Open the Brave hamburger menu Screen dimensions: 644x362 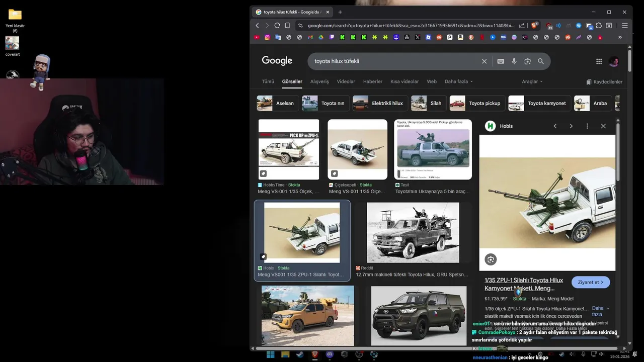tap(625, 26)
